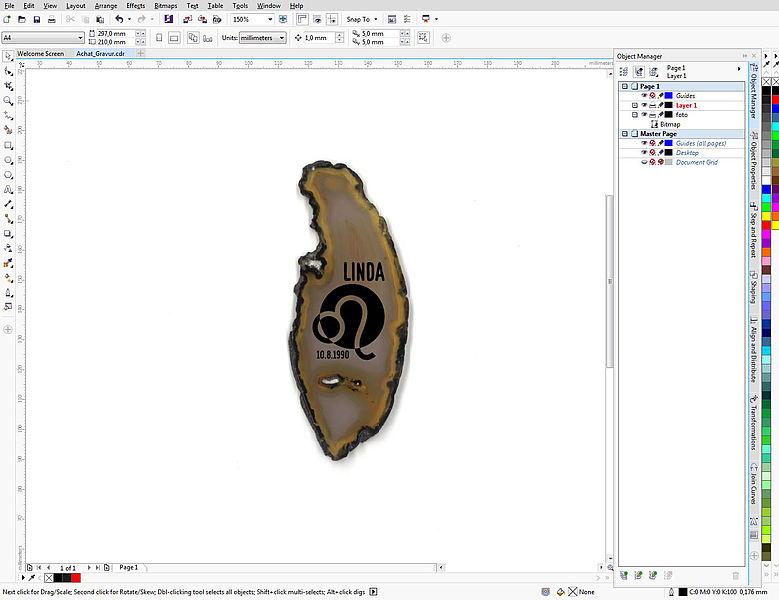Click the Open file icon
The width and height of the screenshot is (779, 600).
coord(22,19)
